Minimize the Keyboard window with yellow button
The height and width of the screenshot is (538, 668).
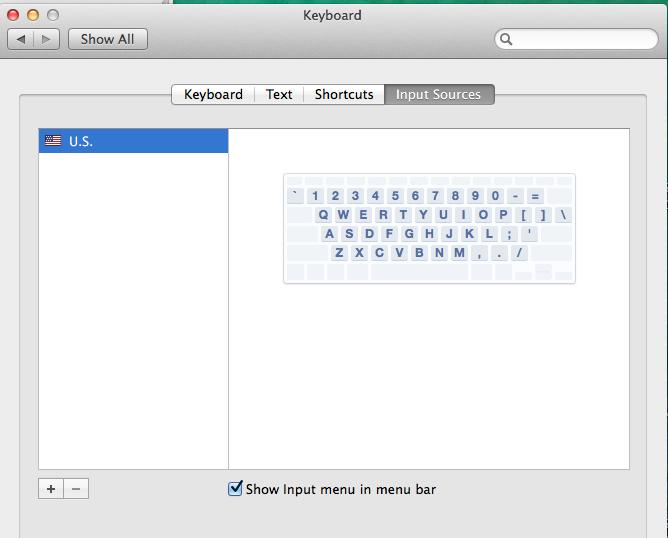coord(33,15)
